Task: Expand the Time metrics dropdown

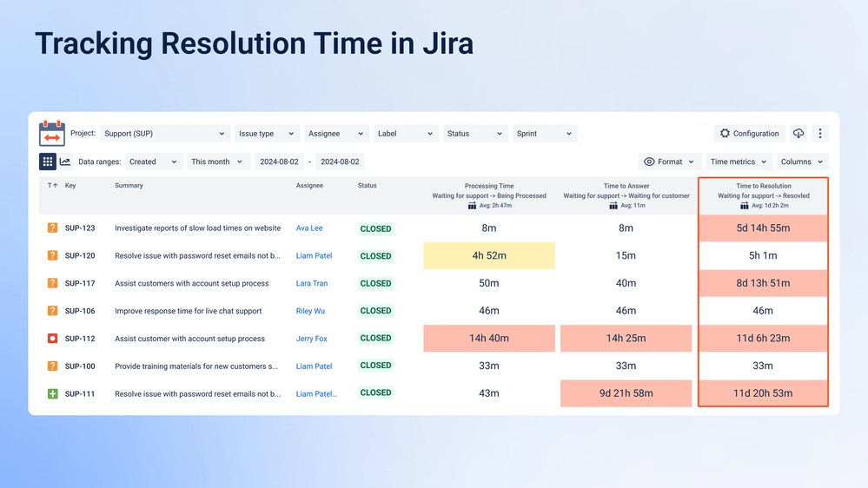Action: coord(739,162)
